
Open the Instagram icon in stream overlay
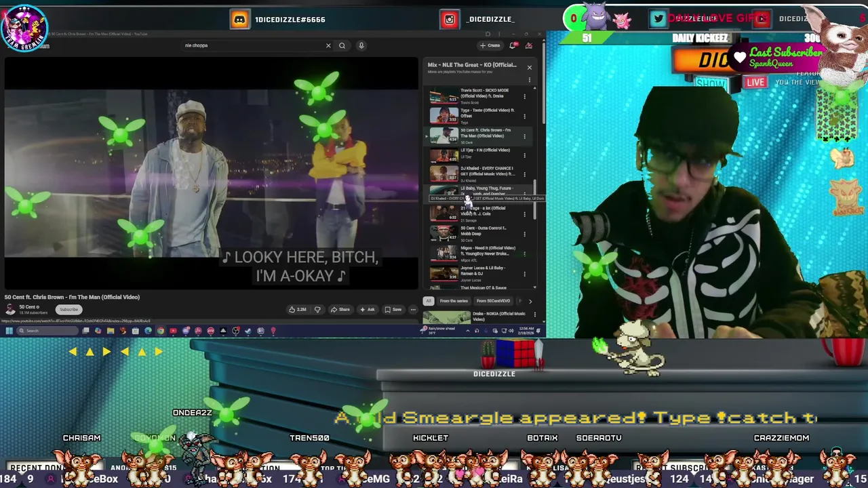coord(450,20)
